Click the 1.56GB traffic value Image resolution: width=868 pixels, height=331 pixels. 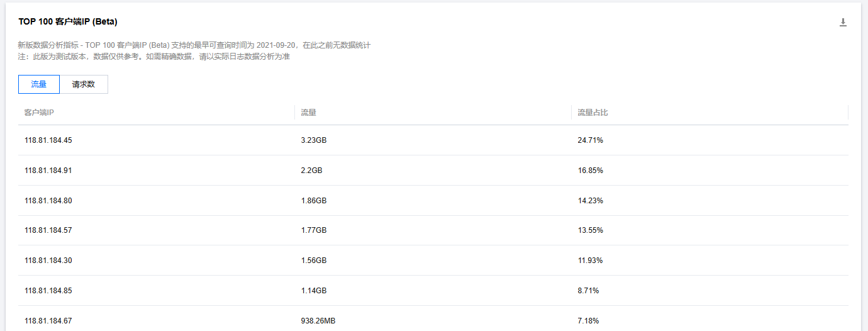coord(314,261)
